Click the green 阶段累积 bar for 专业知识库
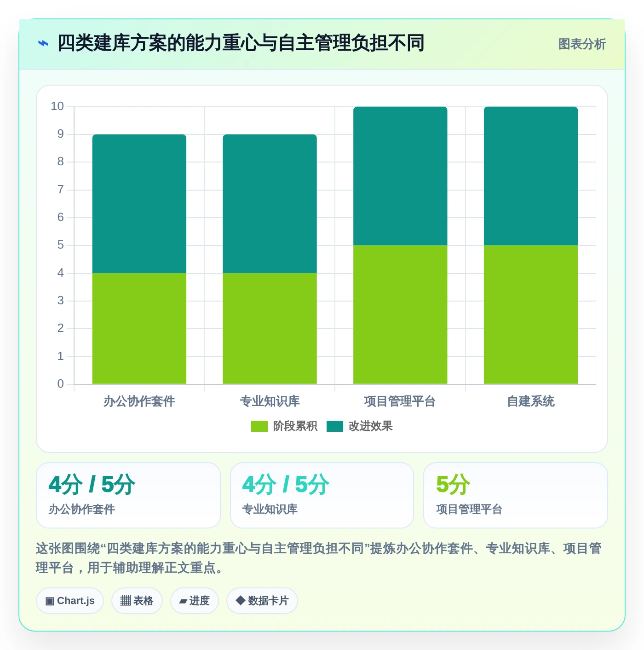Image resolution: width=644 pixels, height=650 pixels. tap(270, 329)
